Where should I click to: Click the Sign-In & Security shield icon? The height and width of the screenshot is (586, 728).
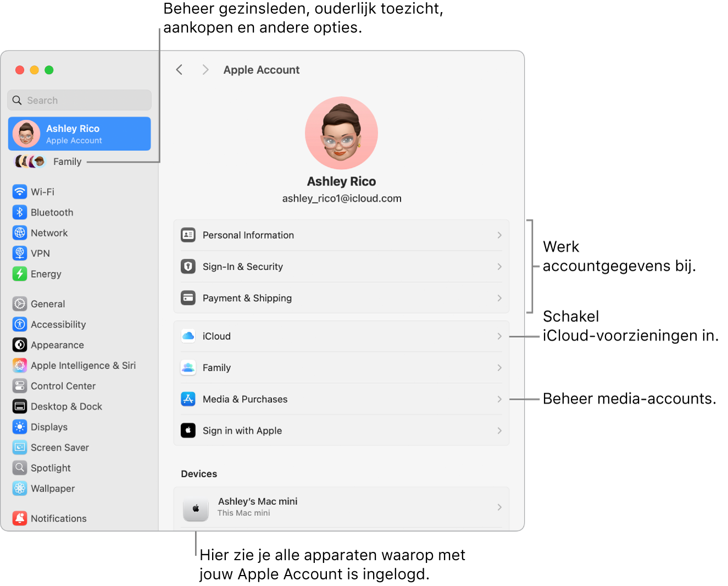188,266
